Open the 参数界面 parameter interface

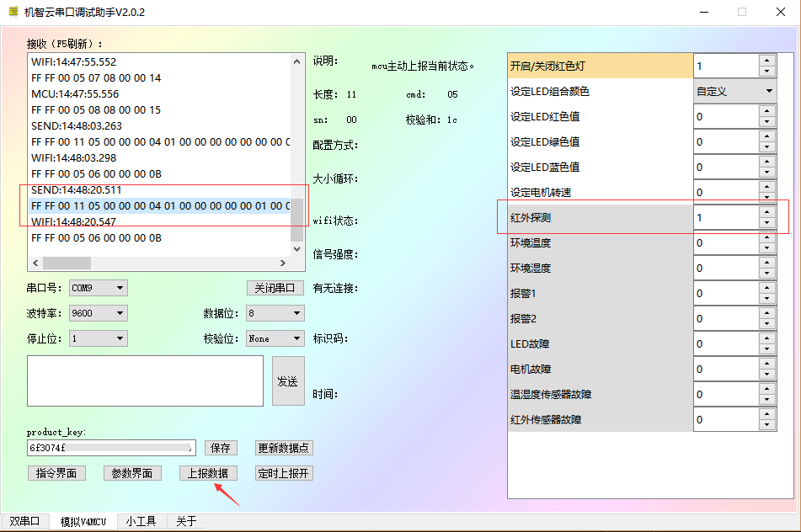[x=132, y=473]
